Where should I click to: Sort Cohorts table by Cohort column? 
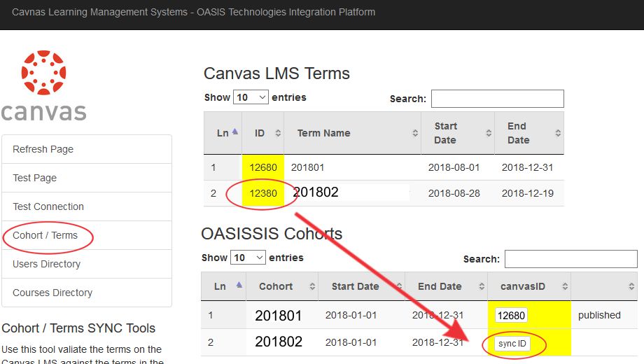pyautogui.click(x=281, y=286)
